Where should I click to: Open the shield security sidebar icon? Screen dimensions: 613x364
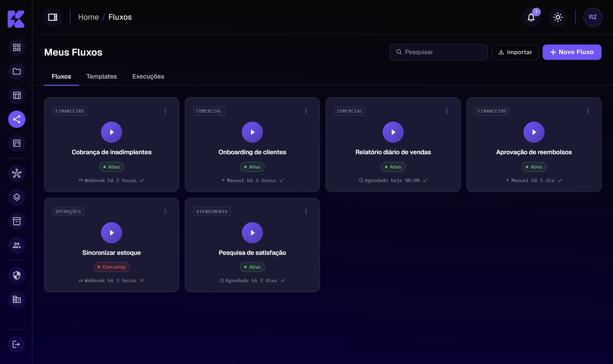17,275
